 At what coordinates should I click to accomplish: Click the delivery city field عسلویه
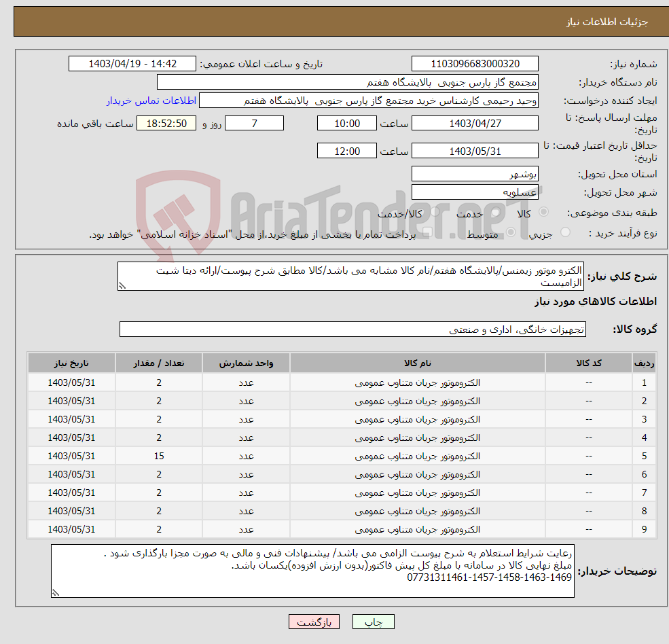[x=475, y=192]
